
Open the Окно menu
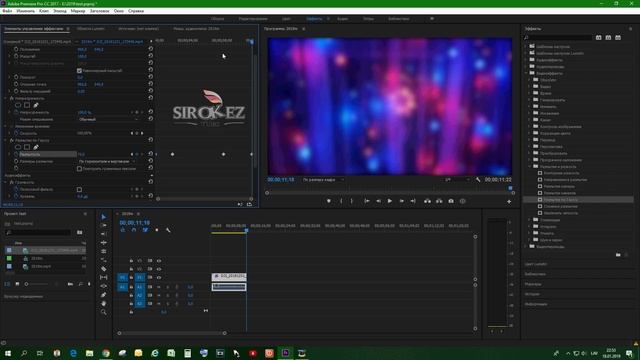[x=119, y=11]
